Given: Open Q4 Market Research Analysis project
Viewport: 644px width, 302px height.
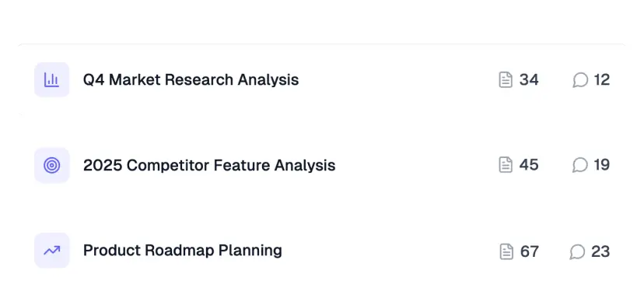Looking at the screenshot, I should 191,79.
